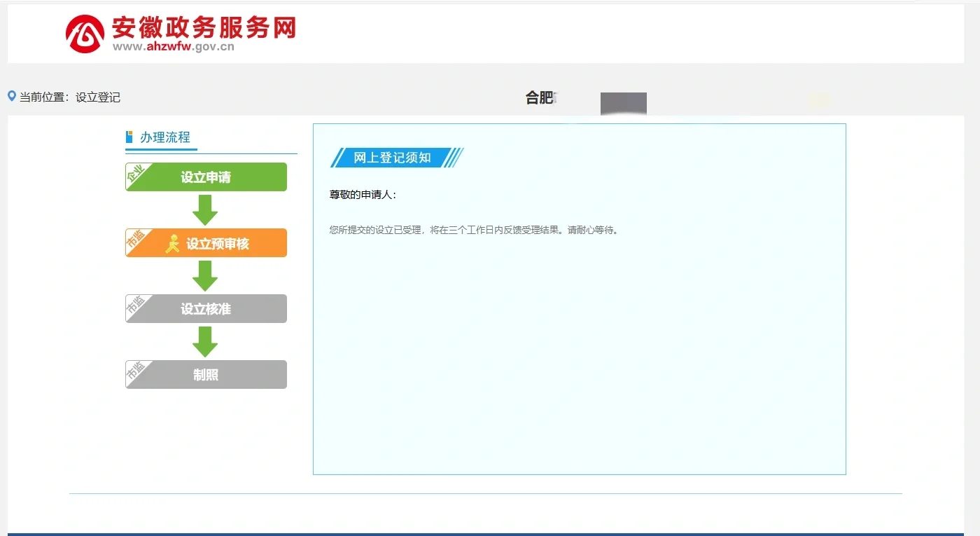The image size is (980, 536).
Task: Click the green arrow below 设立申请
Action: (x=205, y=209)
